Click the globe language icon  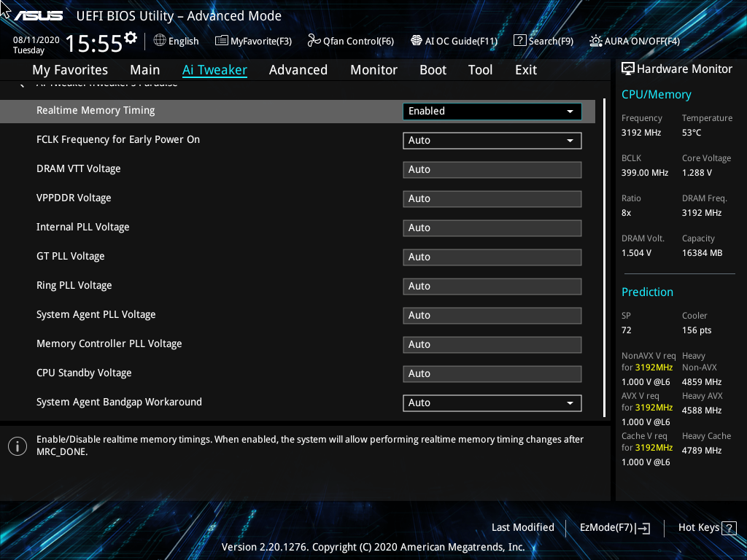tap(160, 41)
